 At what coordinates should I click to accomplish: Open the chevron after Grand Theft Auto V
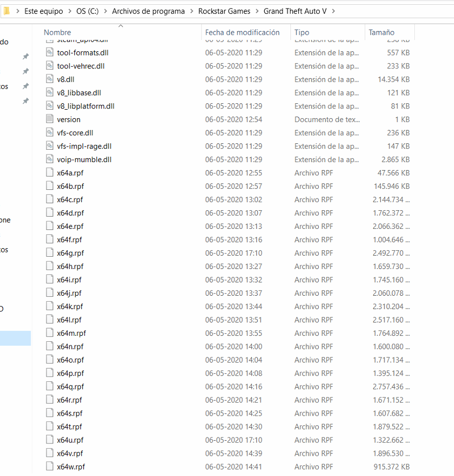pos(334,11)
